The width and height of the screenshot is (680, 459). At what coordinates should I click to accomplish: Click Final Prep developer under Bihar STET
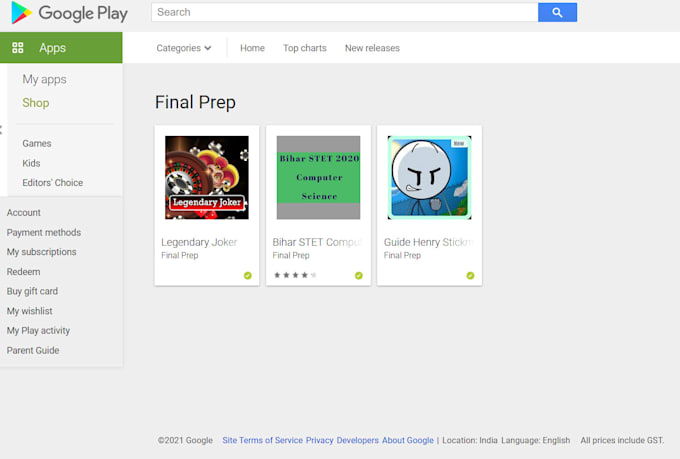(x=291, y=256)
